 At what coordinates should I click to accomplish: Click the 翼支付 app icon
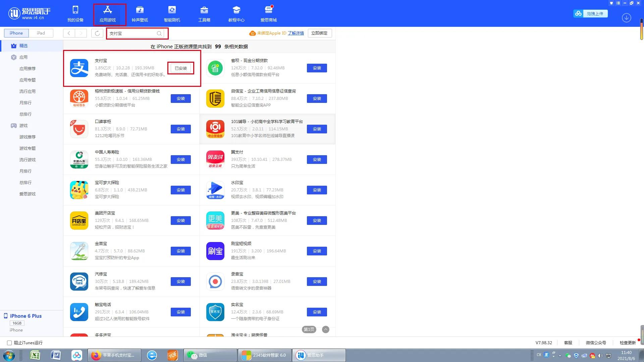coord(215,160)
